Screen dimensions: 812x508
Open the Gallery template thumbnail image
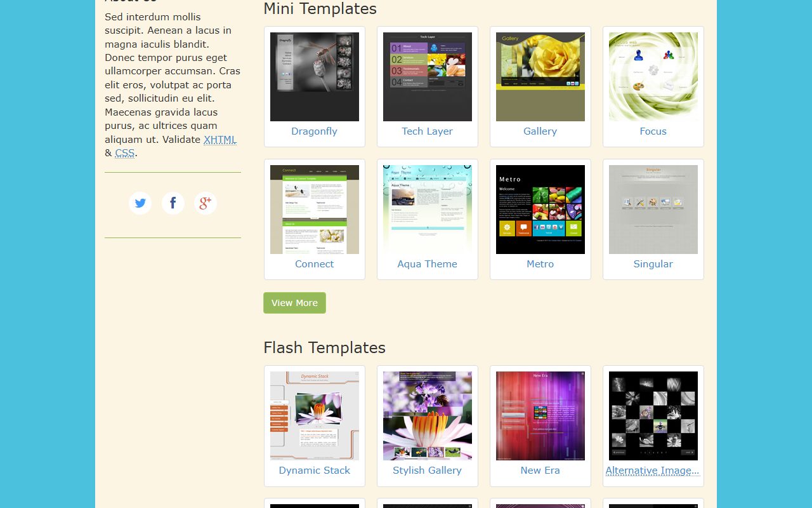click(x=540, y=77)
